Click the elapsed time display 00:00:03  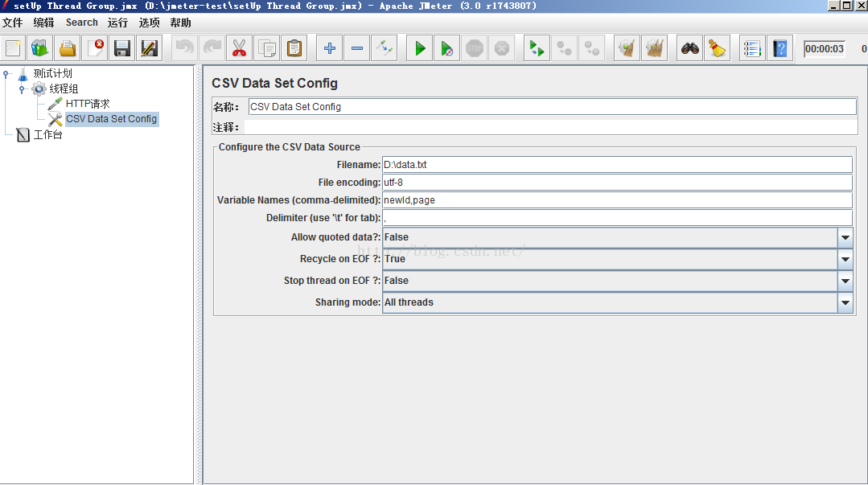coord(825,49)
